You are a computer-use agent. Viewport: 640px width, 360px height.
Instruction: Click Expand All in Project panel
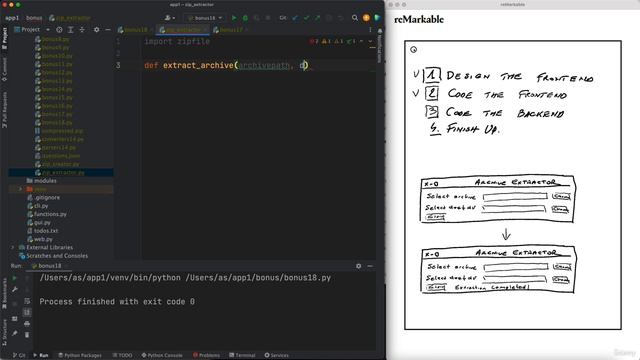click(x=71, y=29)
